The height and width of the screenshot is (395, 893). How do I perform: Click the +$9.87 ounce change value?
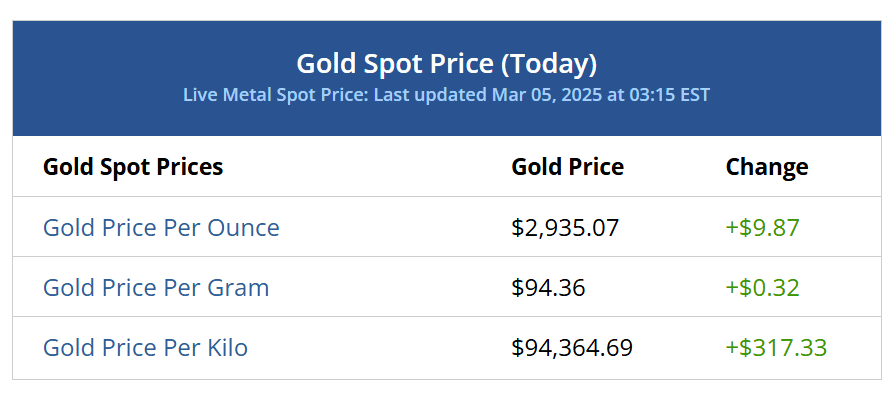click(763, 228)
